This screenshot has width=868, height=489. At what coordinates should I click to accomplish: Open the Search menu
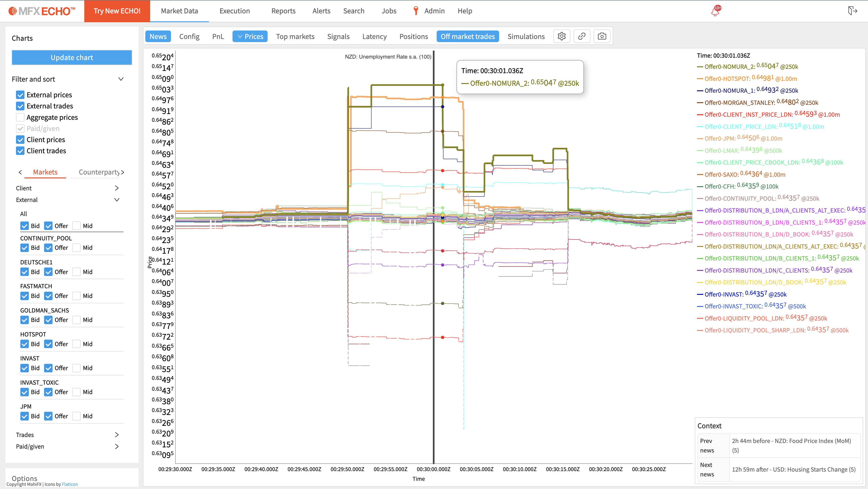point(353,11)
